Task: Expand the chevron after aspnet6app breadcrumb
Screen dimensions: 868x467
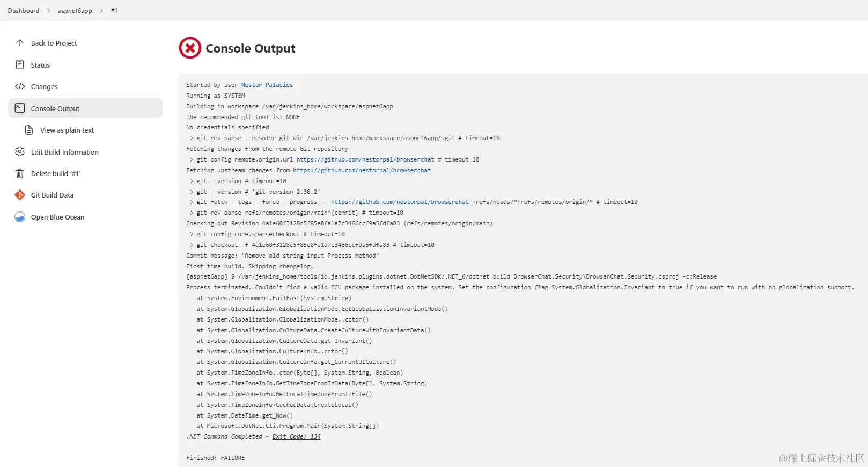Action: click(101, 11)
